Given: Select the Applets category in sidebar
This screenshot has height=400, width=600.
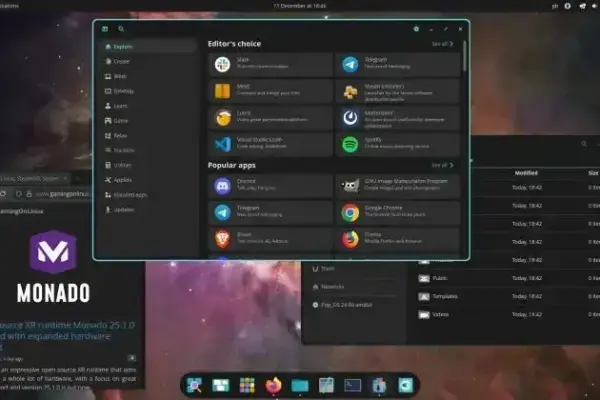Looking at the screenshot, I should click(x=149, y=180).
